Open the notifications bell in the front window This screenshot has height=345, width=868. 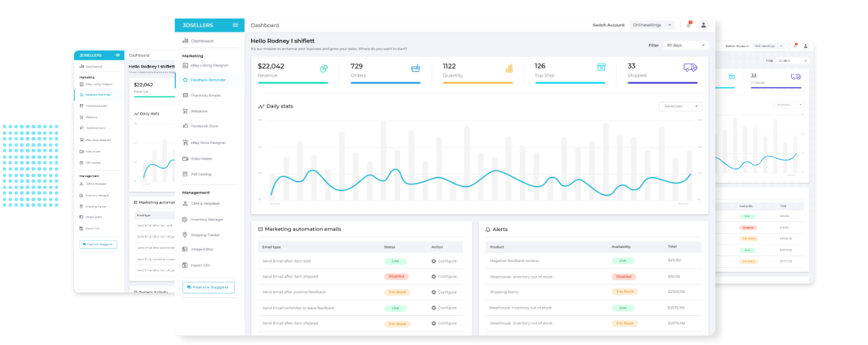click(689, 24)
